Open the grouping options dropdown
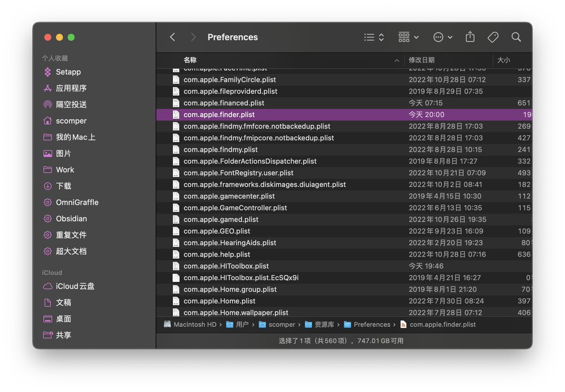This screenshot has width=565, height=392. [408, 37]
